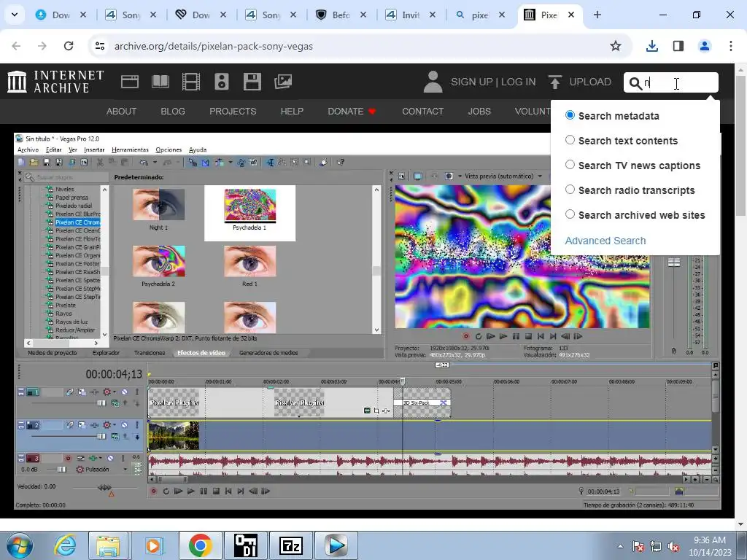Open Windows Explorer folder from taskbar

(x=108, y=545)
